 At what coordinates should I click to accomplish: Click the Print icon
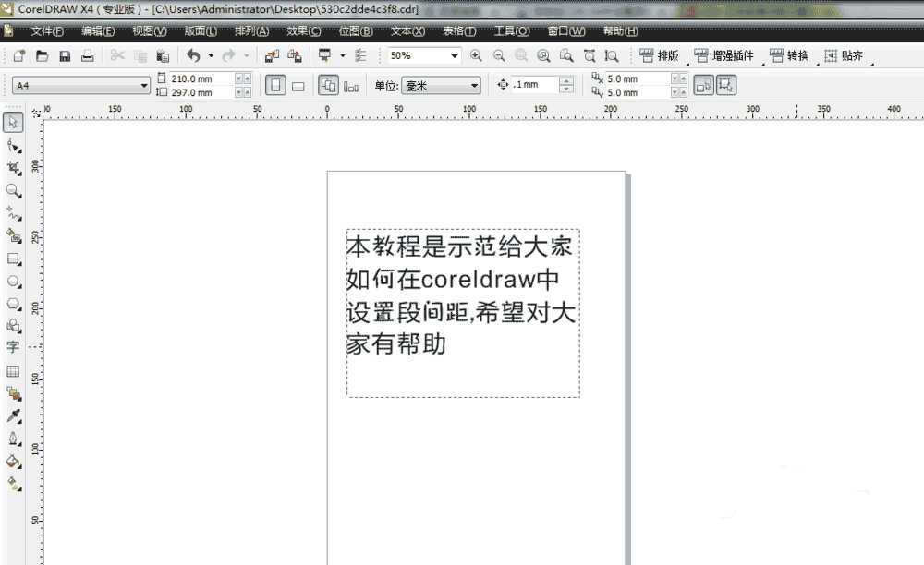tap(87, 55)
